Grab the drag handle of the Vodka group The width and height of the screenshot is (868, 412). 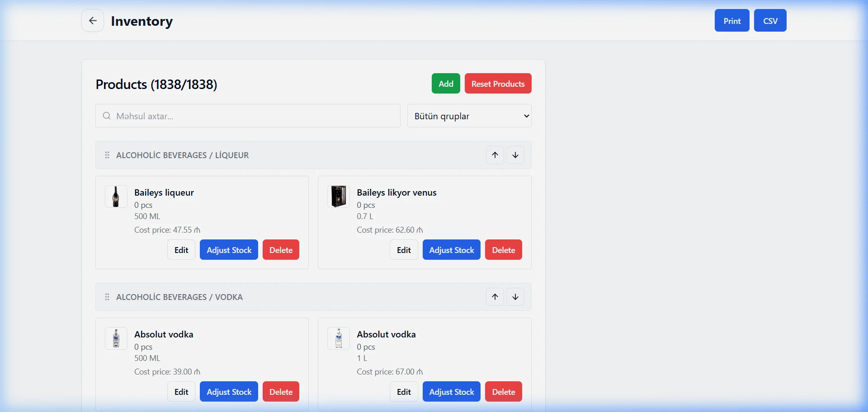(x=107, y=297)
